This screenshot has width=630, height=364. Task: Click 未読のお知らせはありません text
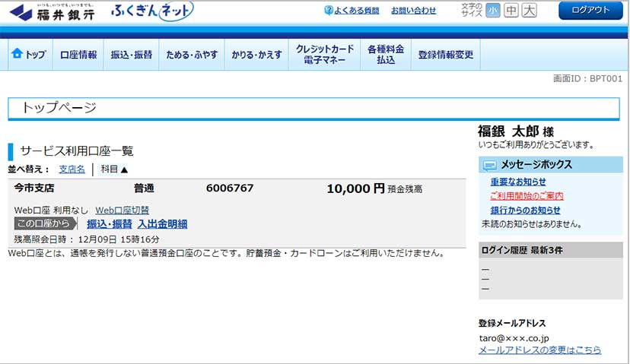(532, 224)
